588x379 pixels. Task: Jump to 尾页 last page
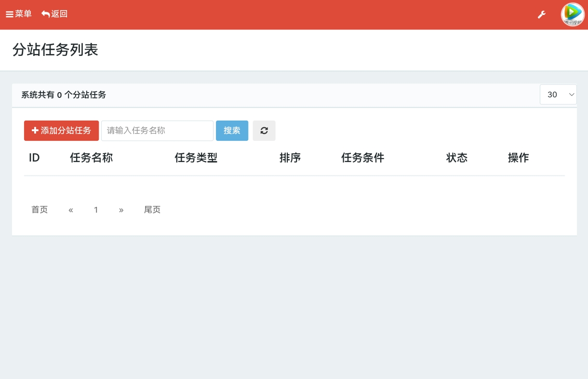tap(152, 209)
